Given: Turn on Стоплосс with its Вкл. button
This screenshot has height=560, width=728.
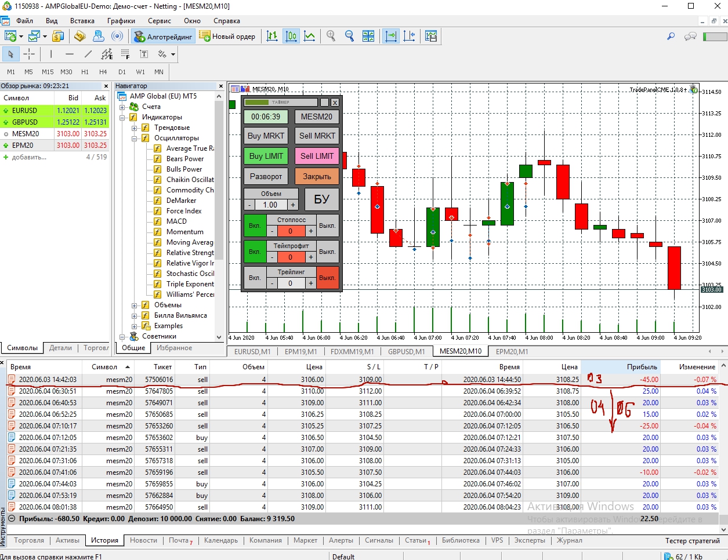Looking at the screenshot, I should (x=255, y=226).
